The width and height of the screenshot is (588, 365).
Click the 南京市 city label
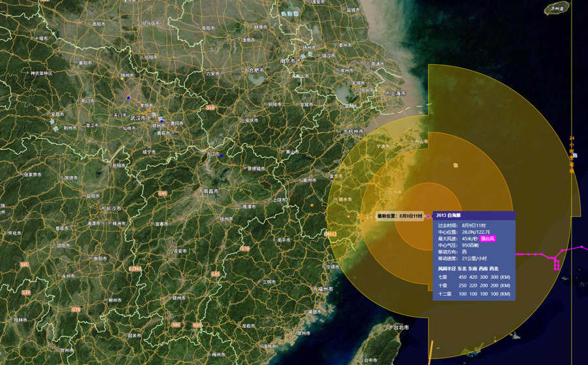(287, 61)
